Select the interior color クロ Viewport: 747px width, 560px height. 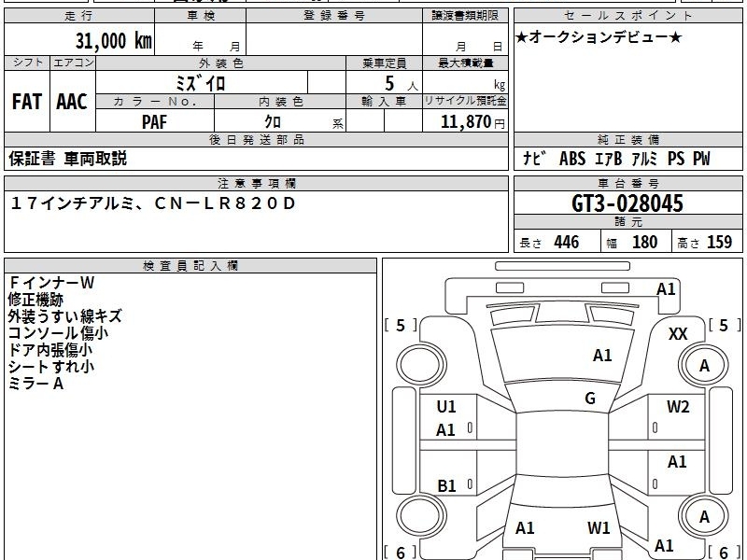click(273, 122)
